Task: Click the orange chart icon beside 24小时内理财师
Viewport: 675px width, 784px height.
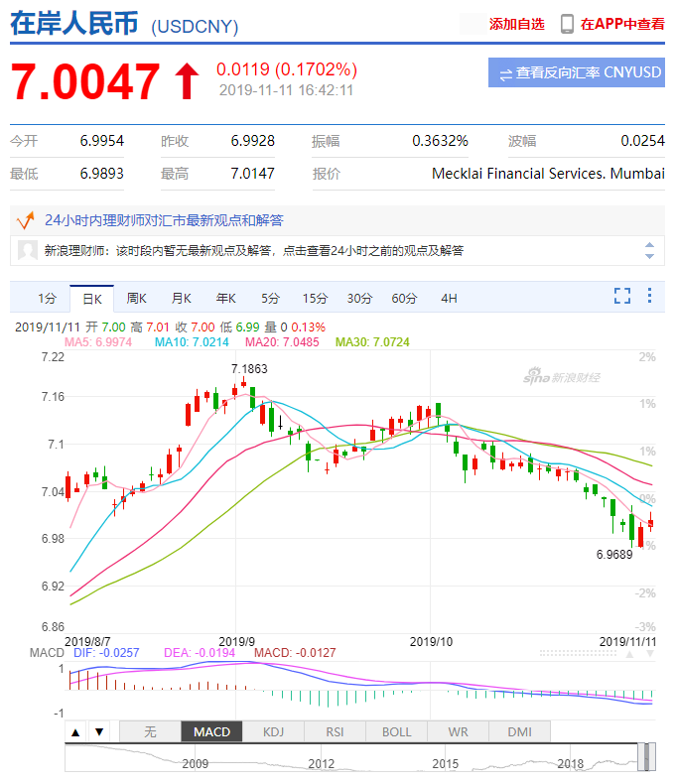Action: 27,219
